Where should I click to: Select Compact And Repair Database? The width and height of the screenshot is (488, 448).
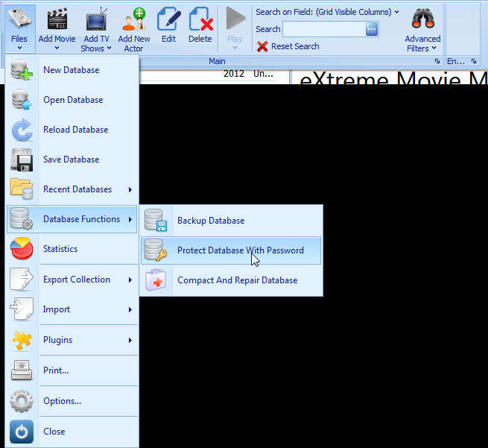[x=237, y=280]
